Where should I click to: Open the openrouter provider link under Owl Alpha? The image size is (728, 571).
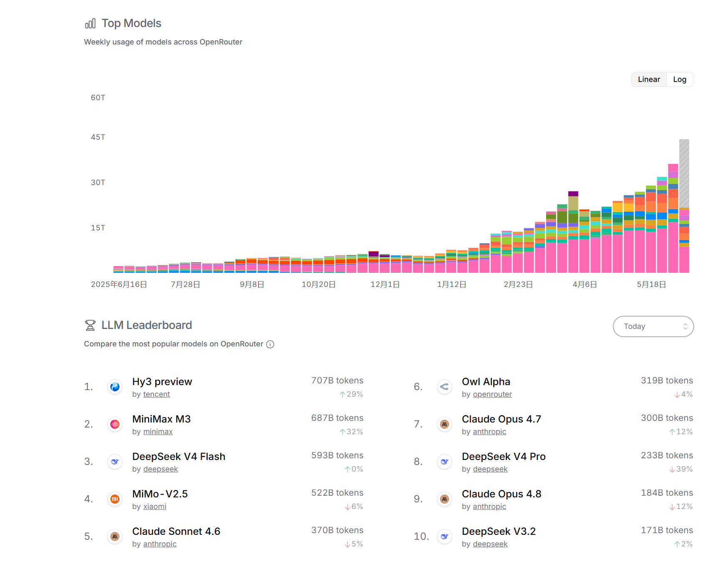click(492, 394)
